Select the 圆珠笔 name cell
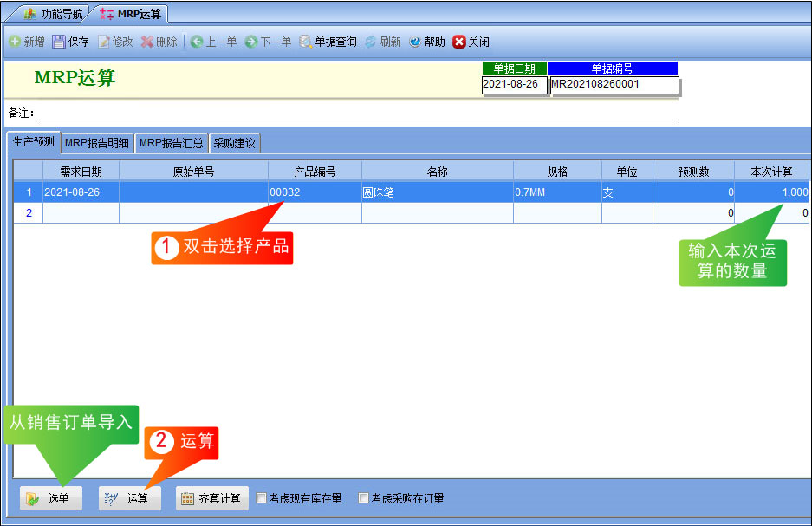 pos(438,192)
